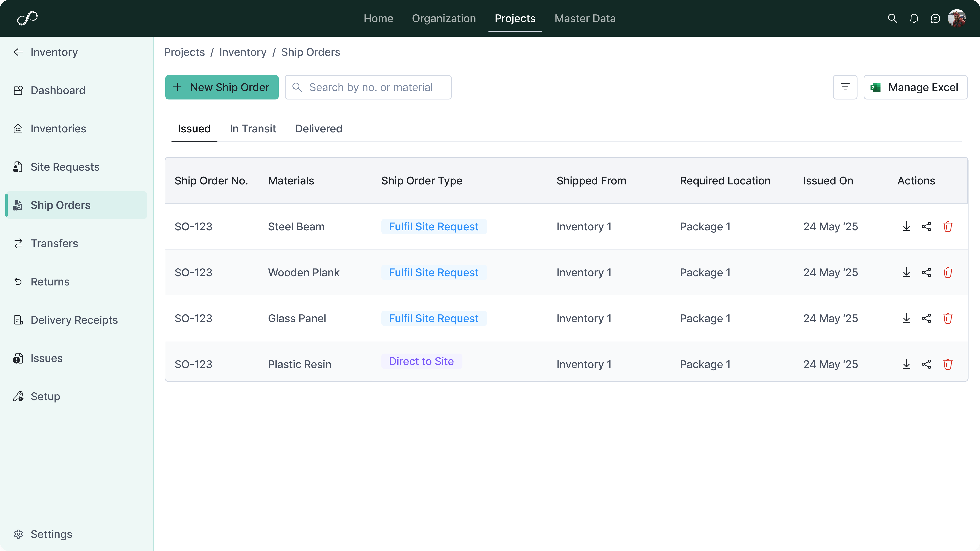The width and height of the screenshot is (980, 551).
Task: Click the Ship Order Type column header
Action: 421,181
